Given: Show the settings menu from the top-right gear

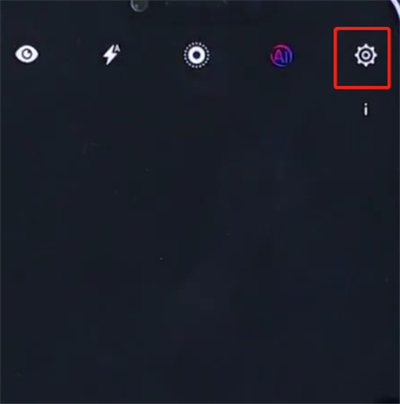Looking at the screenshot, I should point(365,55).
